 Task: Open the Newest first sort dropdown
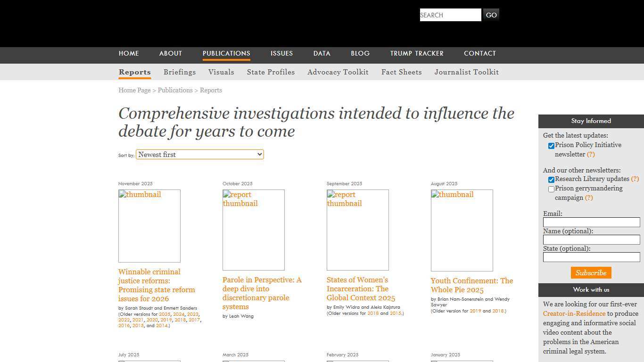(x=199, y=154)
